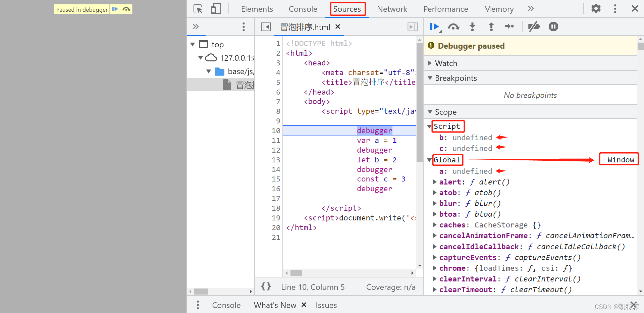The width and height of the screenshot is (644, 313).
Task: Click the Step button arrow-dot icon
Action: pyautogui.click(x=509, y=27)
